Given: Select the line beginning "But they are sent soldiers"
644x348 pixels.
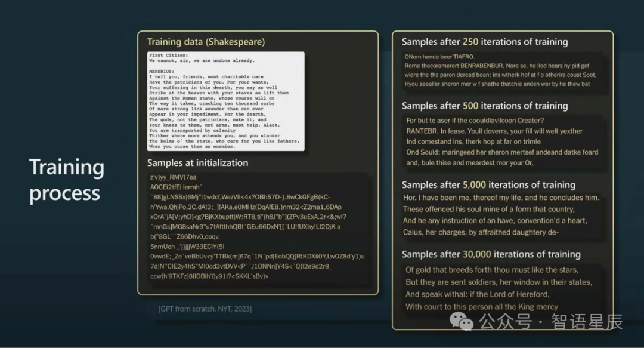Looking at the screenshot, I should click(499, 282).
